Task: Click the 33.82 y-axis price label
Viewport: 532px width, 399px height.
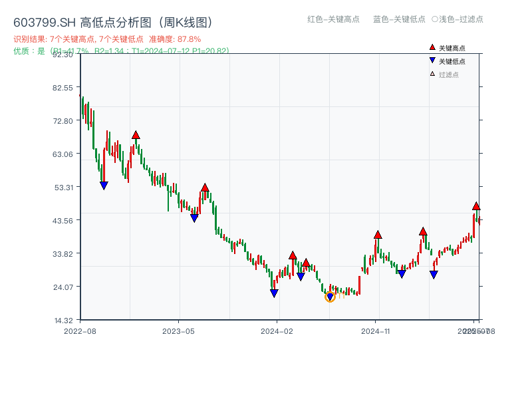Action: (x=63, y=254)
